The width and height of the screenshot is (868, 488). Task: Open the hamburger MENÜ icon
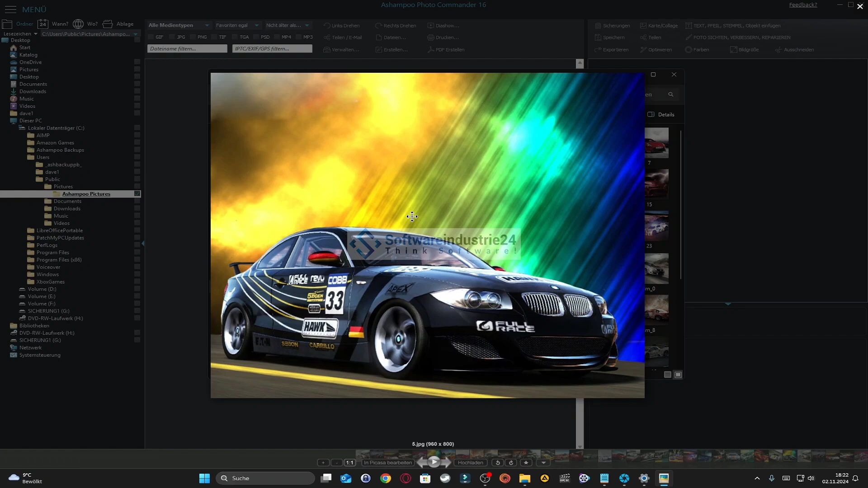pyautogui.click(x=10, y=9)
